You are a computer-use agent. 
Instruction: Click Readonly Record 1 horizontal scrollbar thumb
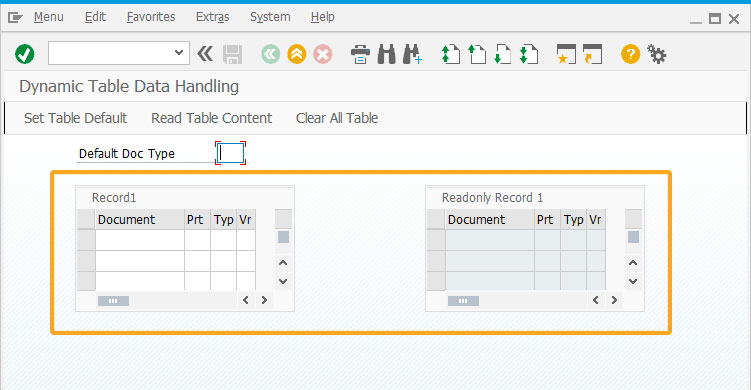point(464,301)
